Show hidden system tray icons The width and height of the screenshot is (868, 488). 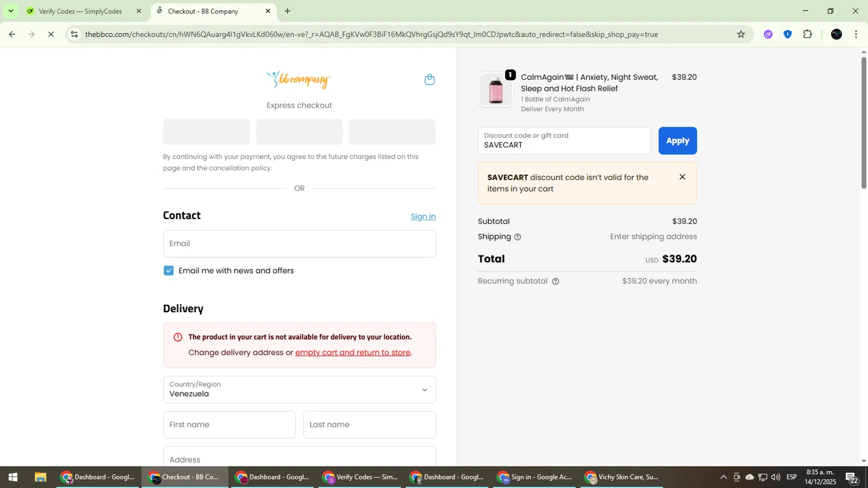click(x=723, y=477)
